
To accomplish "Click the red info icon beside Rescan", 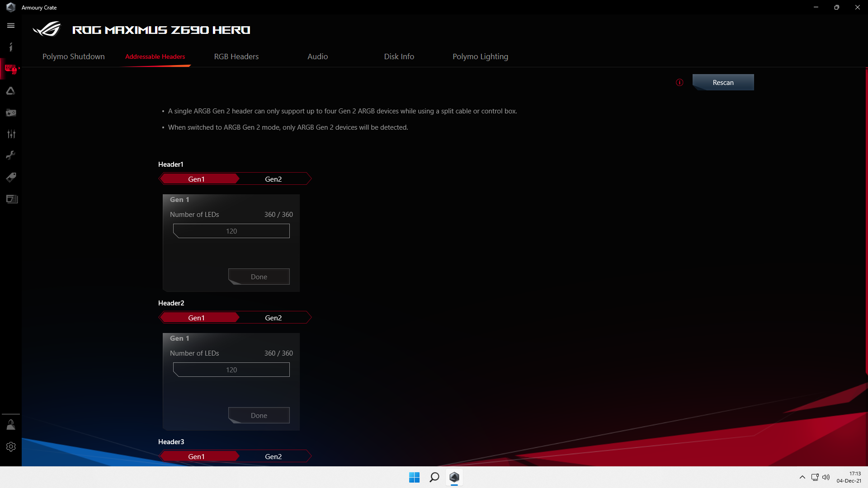I will pos(679,82).
